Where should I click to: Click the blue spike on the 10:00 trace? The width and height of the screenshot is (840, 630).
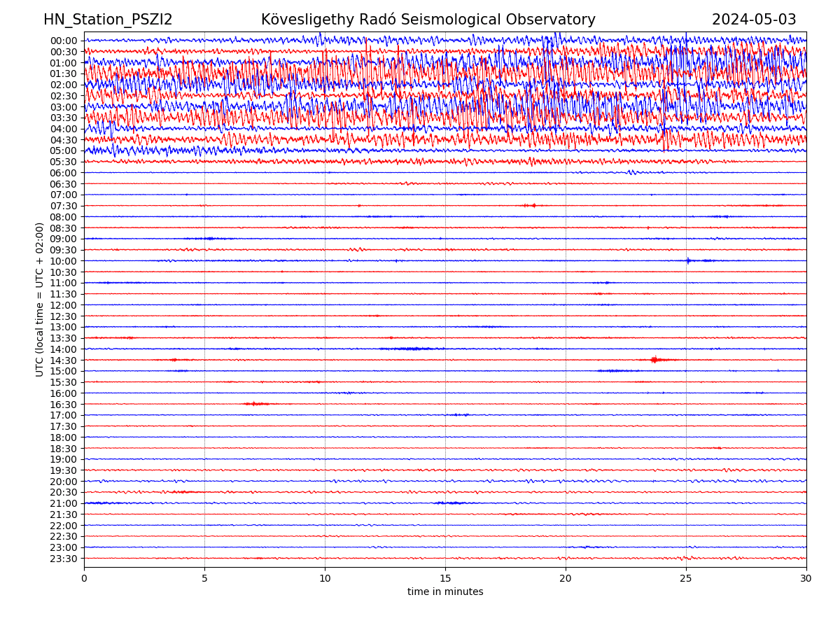tap(688, 260)
